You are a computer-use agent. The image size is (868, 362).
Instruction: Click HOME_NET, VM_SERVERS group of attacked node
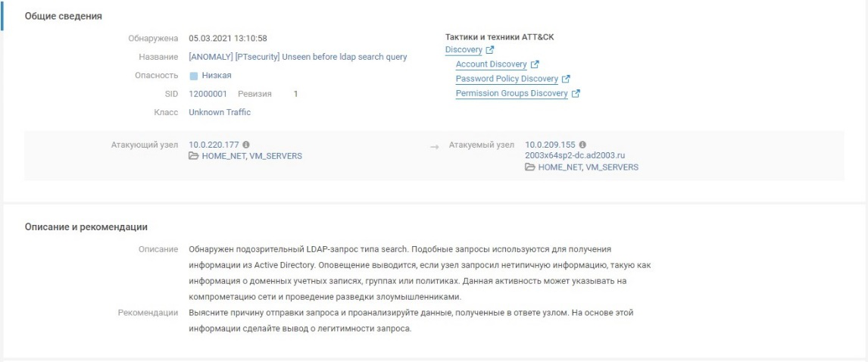click(589, 167)
